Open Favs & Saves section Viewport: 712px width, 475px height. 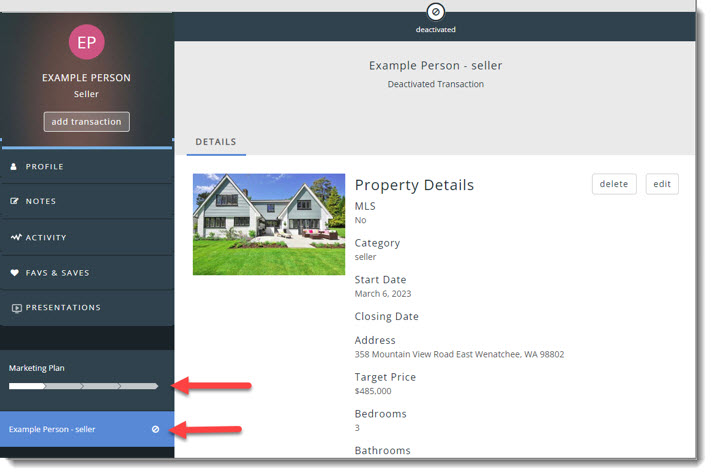87,273
